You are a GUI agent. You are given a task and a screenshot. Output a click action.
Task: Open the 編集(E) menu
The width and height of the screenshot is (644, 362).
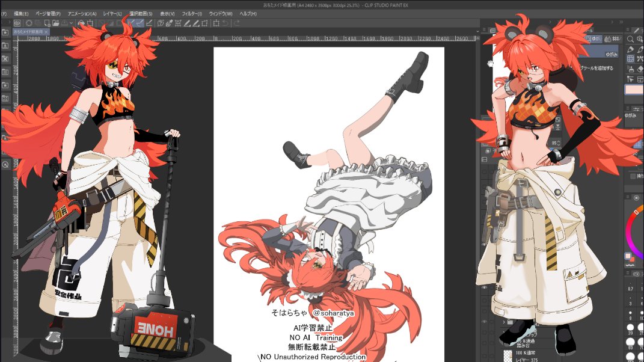coord(22,14)
